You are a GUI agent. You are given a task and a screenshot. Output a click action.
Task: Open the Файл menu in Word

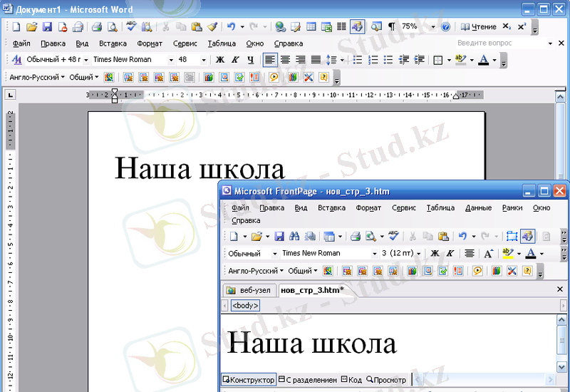click(21, 43)
